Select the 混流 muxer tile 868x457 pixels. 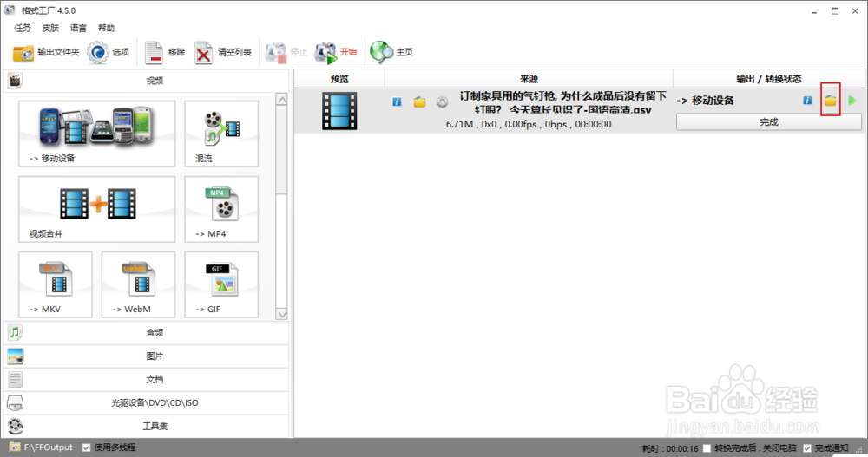tap(221, 134)
